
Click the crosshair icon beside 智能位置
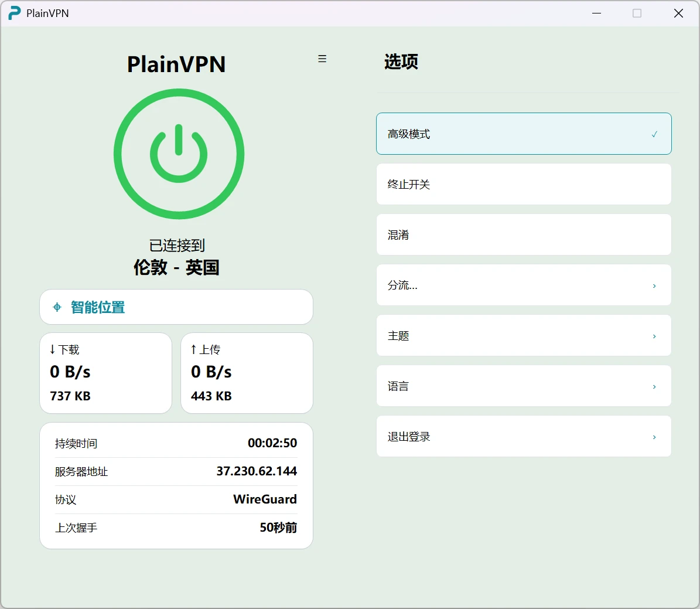(x=57, y=307)
